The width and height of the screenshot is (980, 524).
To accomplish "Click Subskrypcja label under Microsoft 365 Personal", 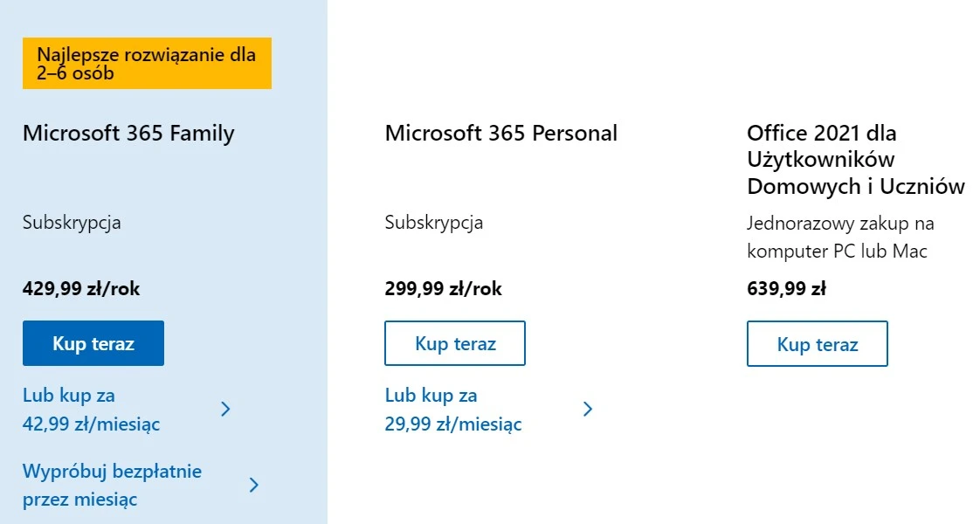I will tap(433, 222).
